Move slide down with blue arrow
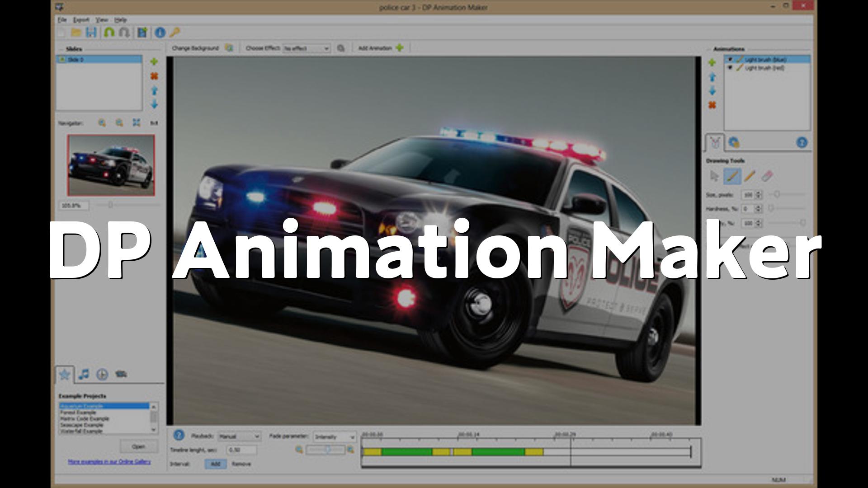This screenshot has height=488, width=868. point(154,104)
